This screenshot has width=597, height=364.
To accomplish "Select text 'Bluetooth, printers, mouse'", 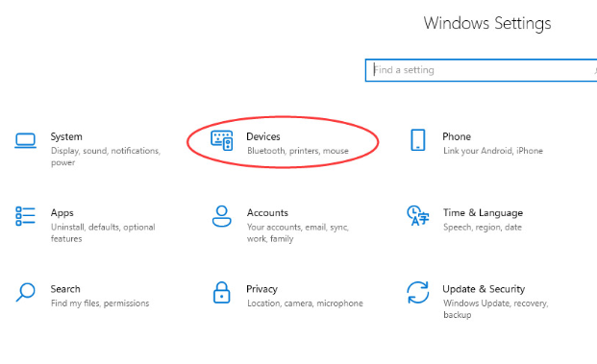I will 298,151.
